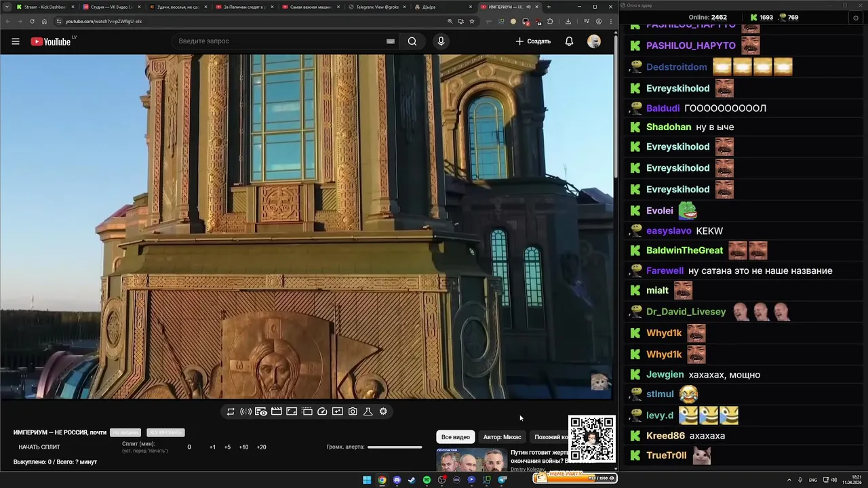Adjust the Громк. алерта volume slider

coord(395,447)
